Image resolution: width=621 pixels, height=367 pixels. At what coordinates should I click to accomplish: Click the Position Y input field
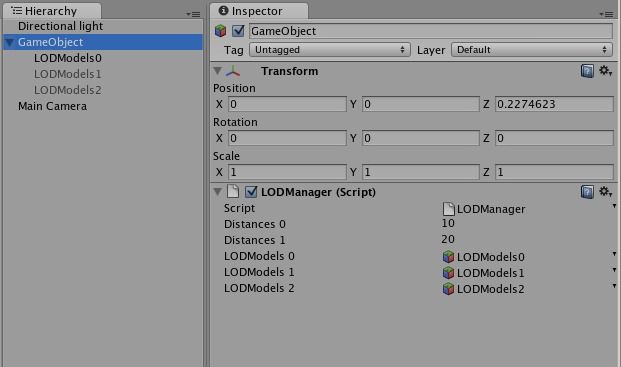[421, 104]
